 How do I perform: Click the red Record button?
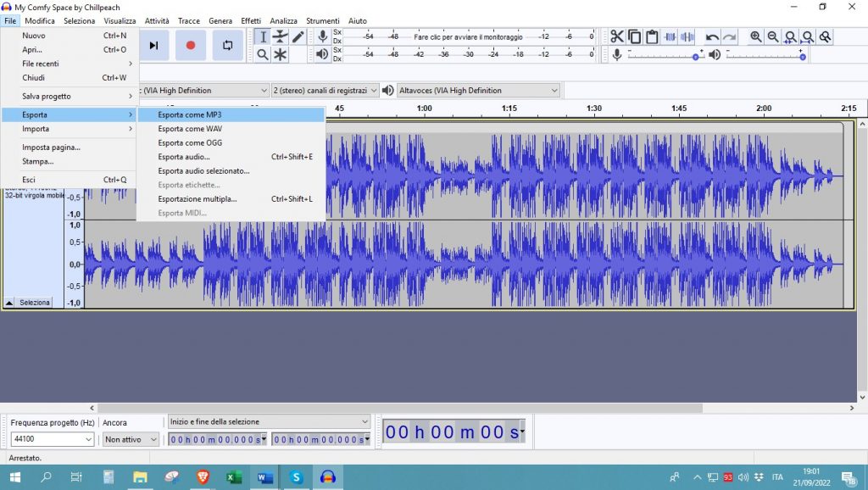click(191, 45)
